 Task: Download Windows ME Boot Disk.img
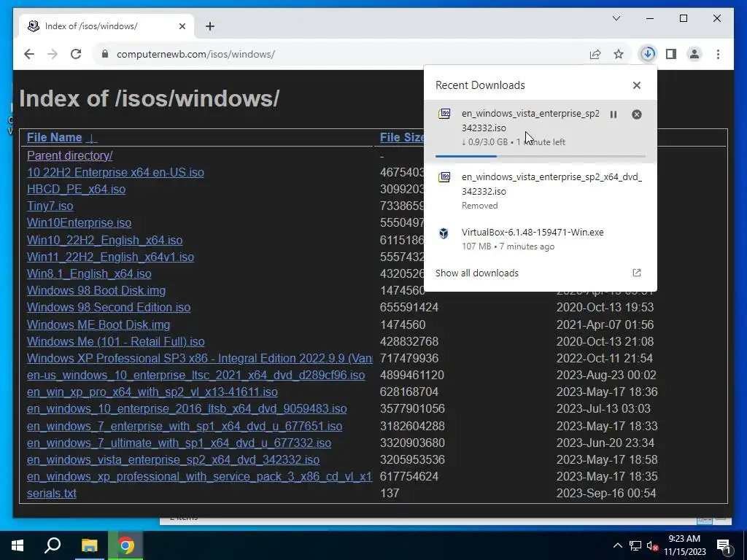coord(98,324)
